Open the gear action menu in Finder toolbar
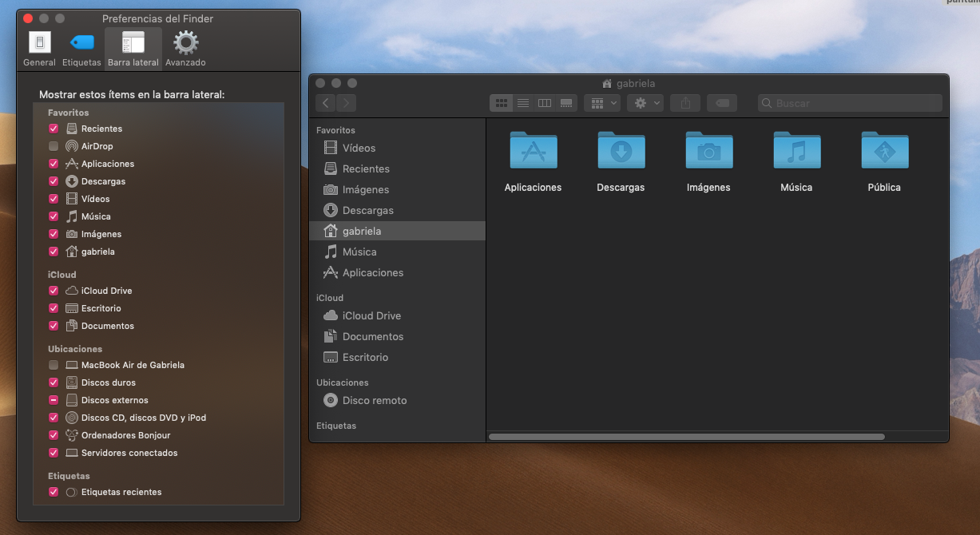 (x=645, y=103)
